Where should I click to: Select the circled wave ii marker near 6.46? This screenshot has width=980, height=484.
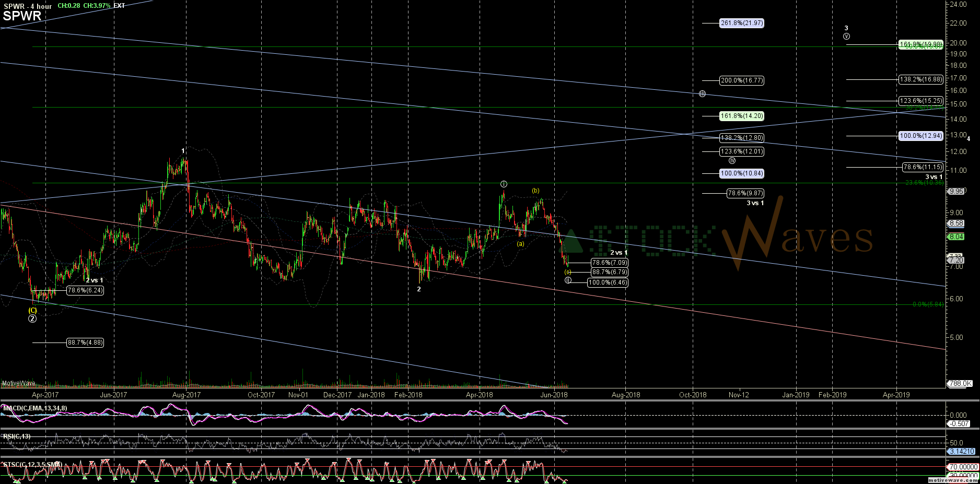click(x=568, y=280)
